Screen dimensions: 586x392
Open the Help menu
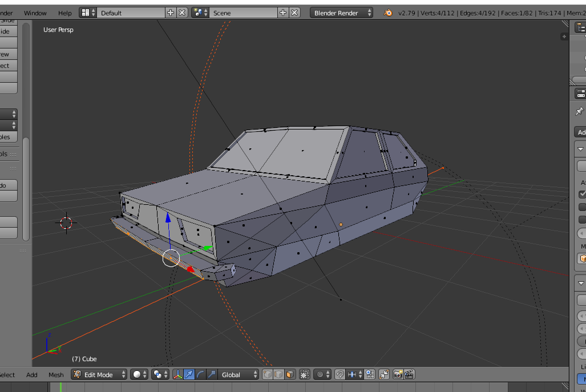(64, 12)
